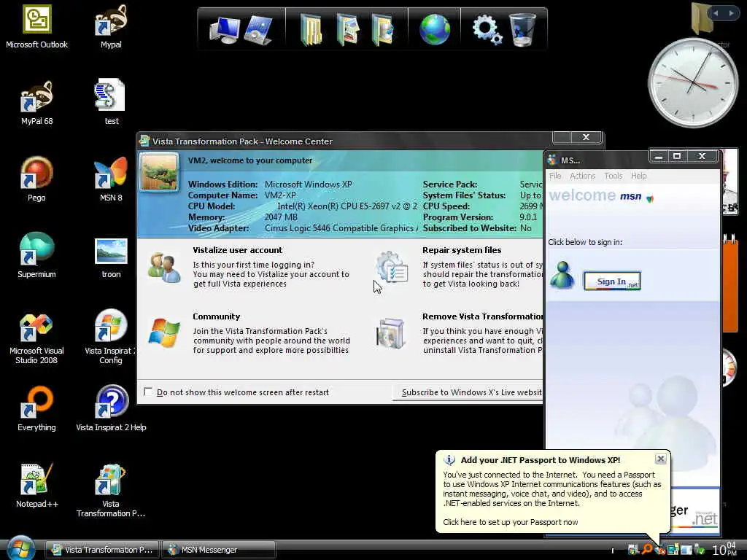747x560 pixels.
Task: Open the Pictures folder in the dock
Action: tap(348, 30)
